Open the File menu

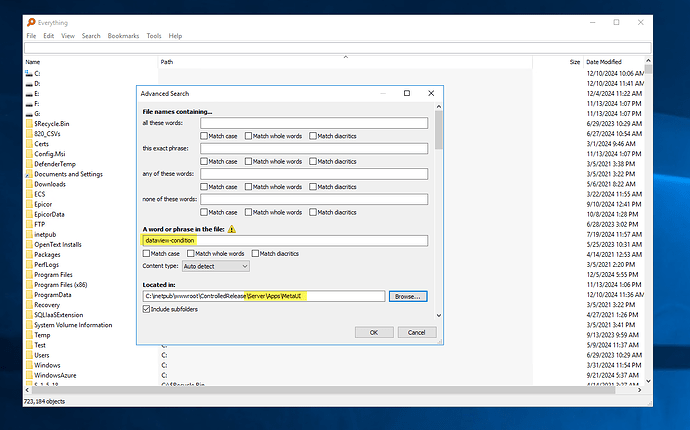(x=31, y=36)
